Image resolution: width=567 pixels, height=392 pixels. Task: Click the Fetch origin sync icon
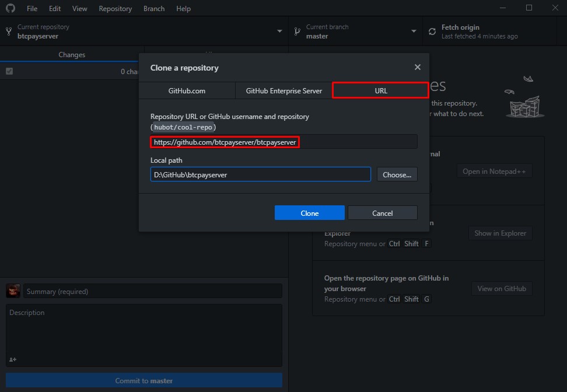432,32
